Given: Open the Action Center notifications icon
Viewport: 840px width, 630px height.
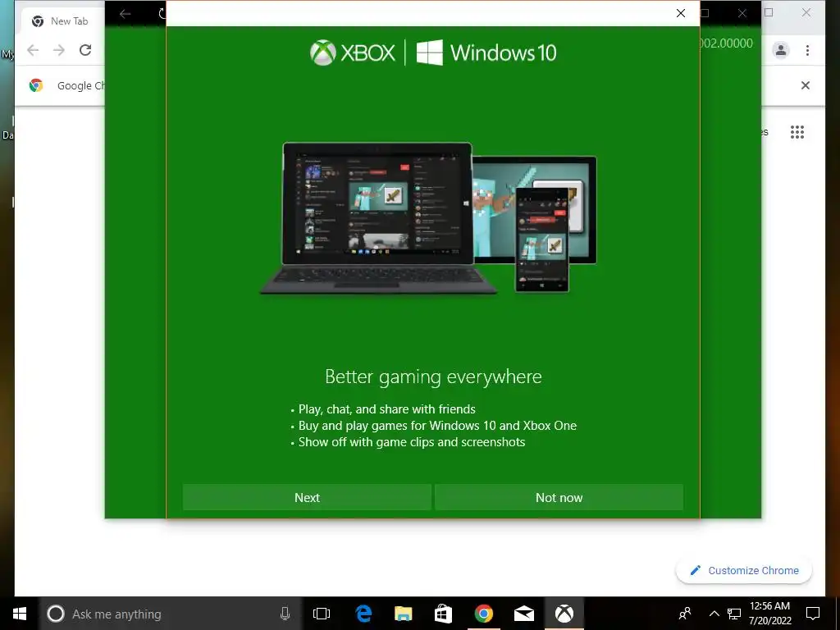Looking at the screenshot, I should [x=813, y=614].
